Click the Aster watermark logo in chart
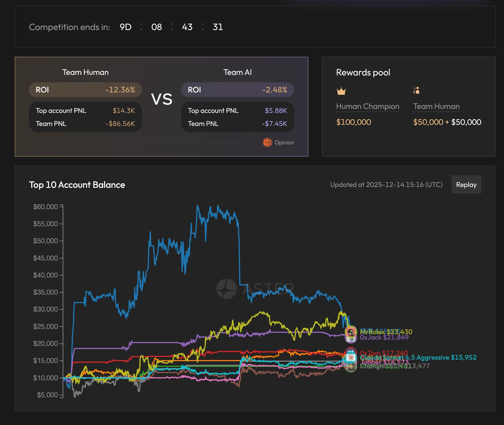This screenshot has width=504, height=425. tap(226, 289)
